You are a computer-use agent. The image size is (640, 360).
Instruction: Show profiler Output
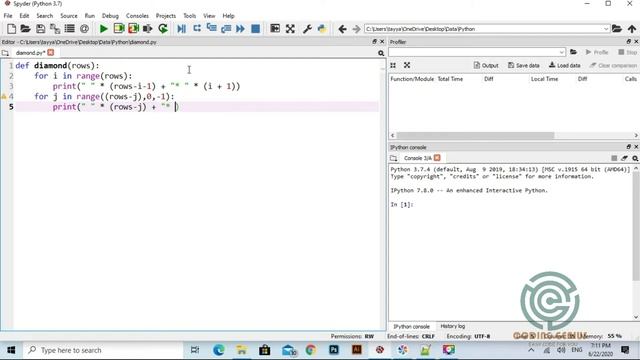coord(486,65)
